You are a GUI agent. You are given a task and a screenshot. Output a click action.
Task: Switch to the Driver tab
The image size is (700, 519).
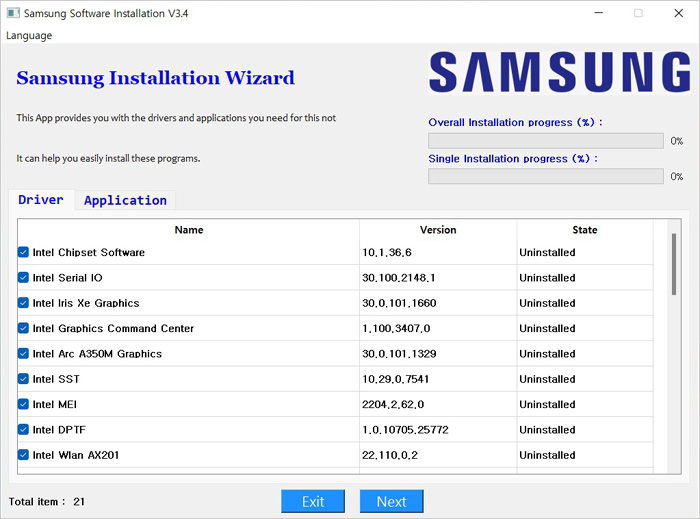point(41,199)
